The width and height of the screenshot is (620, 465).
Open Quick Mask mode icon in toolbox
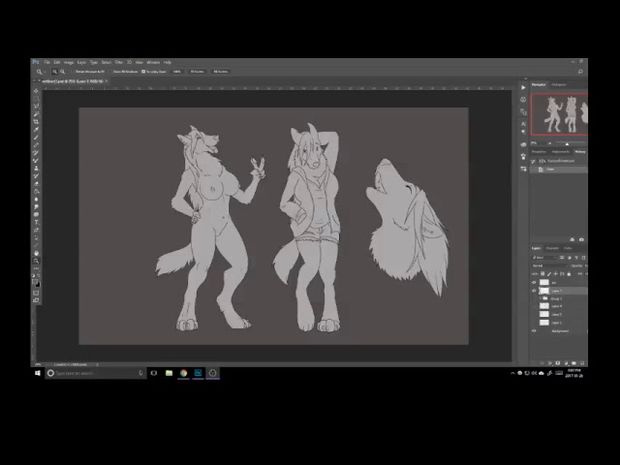click(36, 293)
